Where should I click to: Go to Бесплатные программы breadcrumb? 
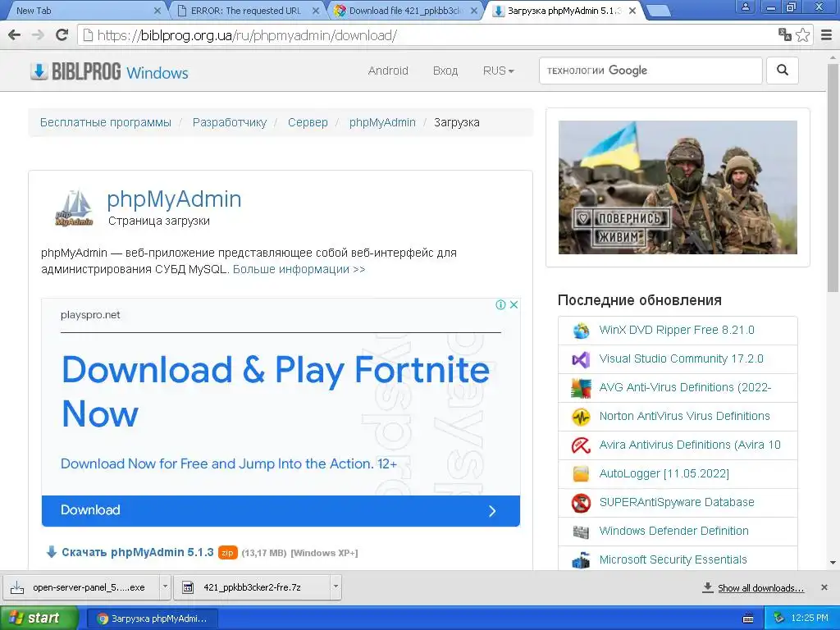click(106, 122)
